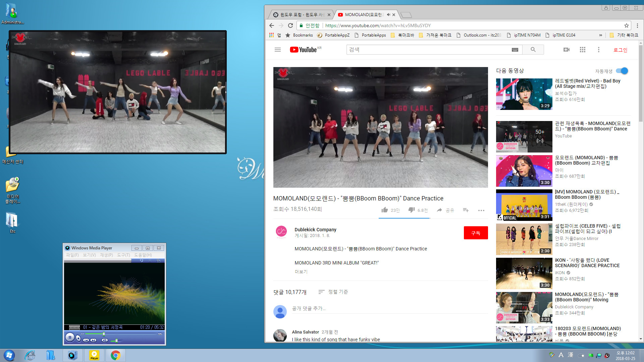Screen dimensions: 644x362
Task: Bookmark this page with star icon
Action: pyautogui.click(x=626, y=25)
